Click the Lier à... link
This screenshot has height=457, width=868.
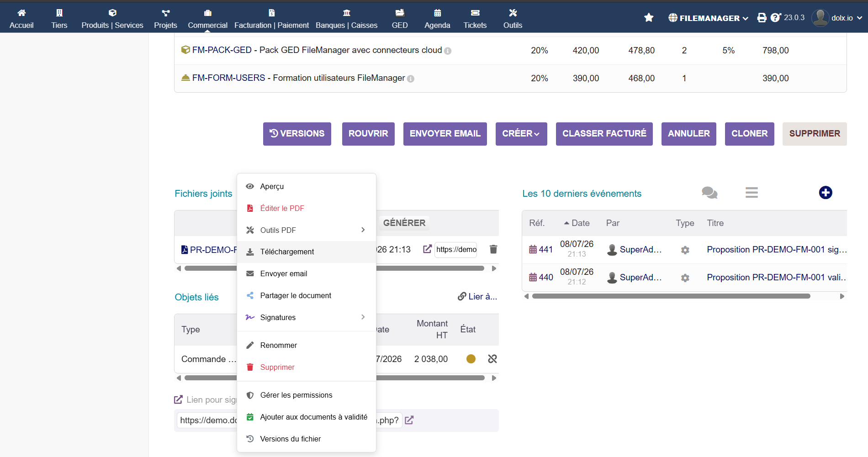point(477,297)
